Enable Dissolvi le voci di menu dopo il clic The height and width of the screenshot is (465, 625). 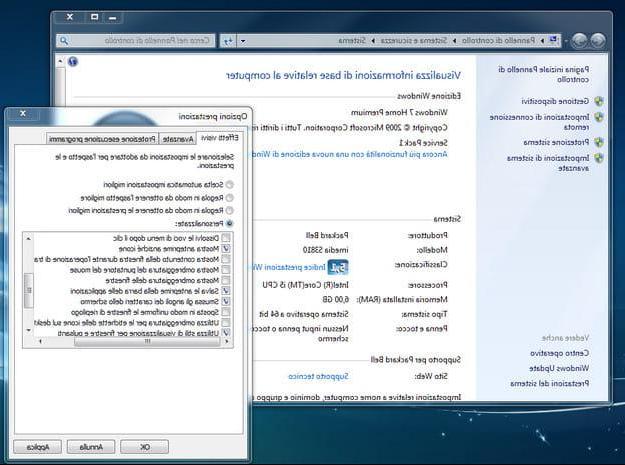(226, 238)
